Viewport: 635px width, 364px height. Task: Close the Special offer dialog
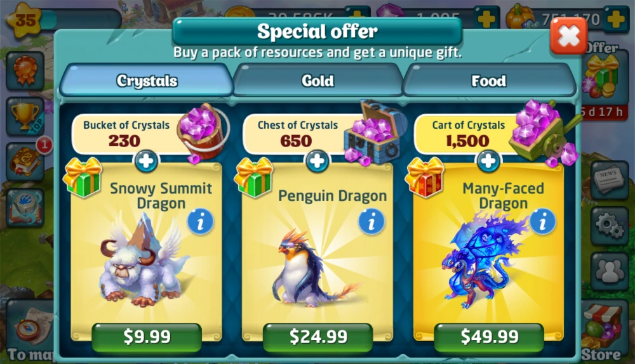coord(568,36)
